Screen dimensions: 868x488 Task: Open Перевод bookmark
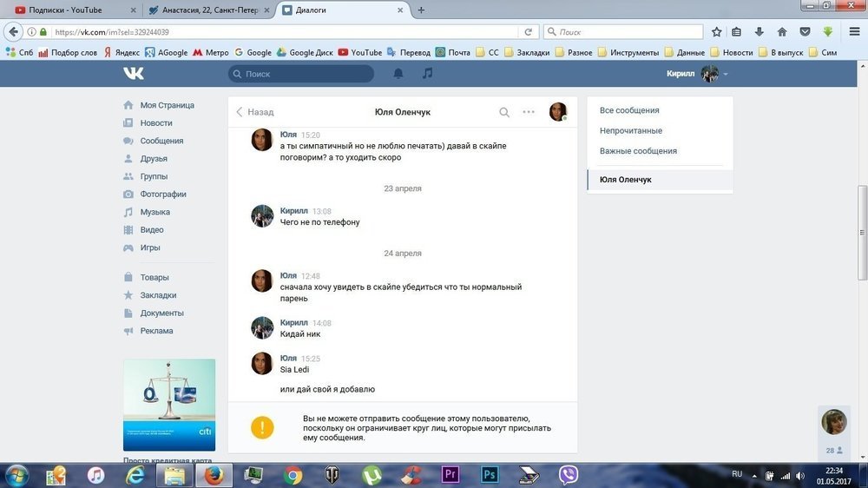pos(409,53)
